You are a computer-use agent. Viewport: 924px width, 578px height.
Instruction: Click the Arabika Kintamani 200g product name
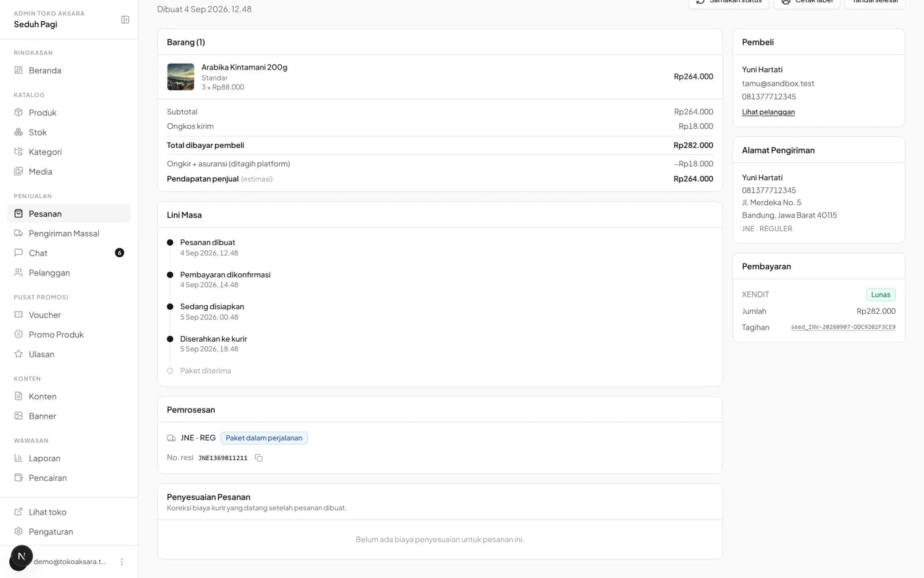point(244,67)
